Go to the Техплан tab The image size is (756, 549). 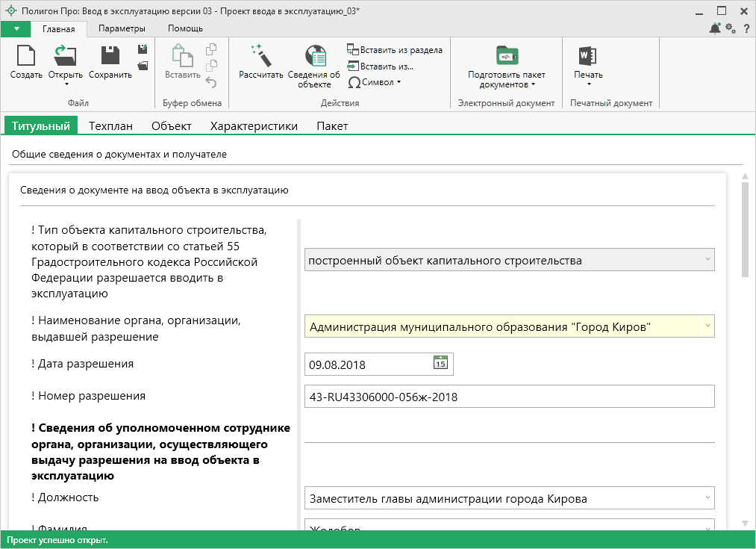click(110, 126)
